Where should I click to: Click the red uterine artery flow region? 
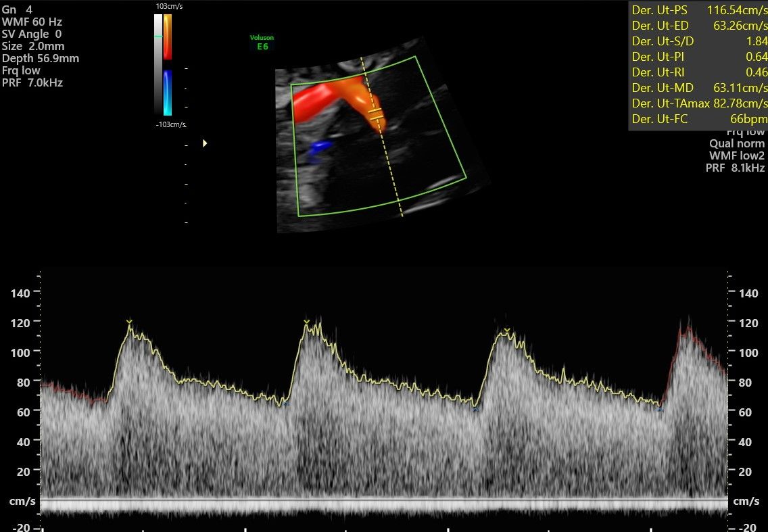(314, 101)
